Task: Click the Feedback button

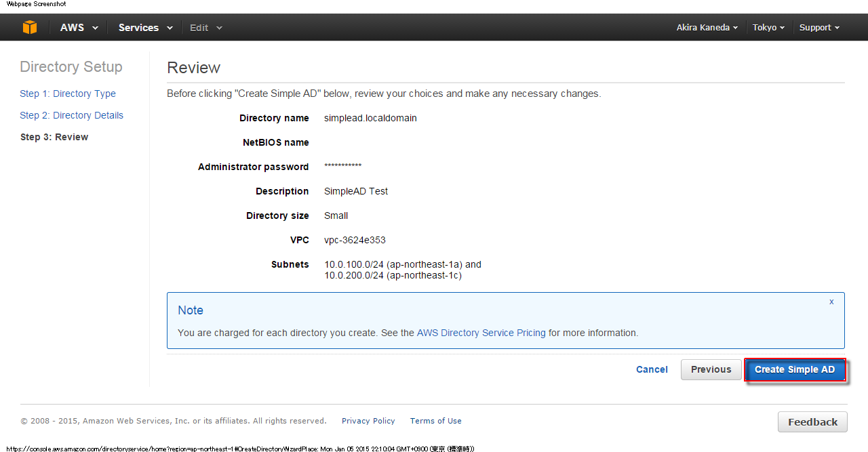Action: point(812,422)
